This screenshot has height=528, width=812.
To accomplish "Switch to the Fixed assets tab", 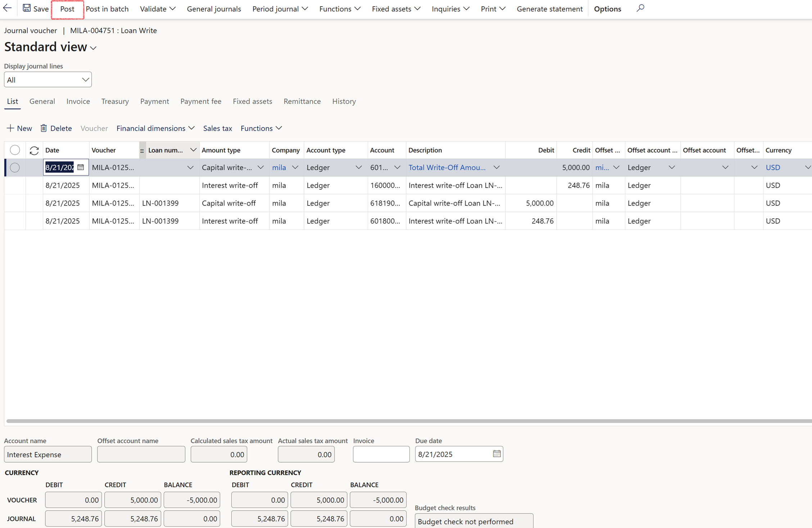I will pos(252,101).
